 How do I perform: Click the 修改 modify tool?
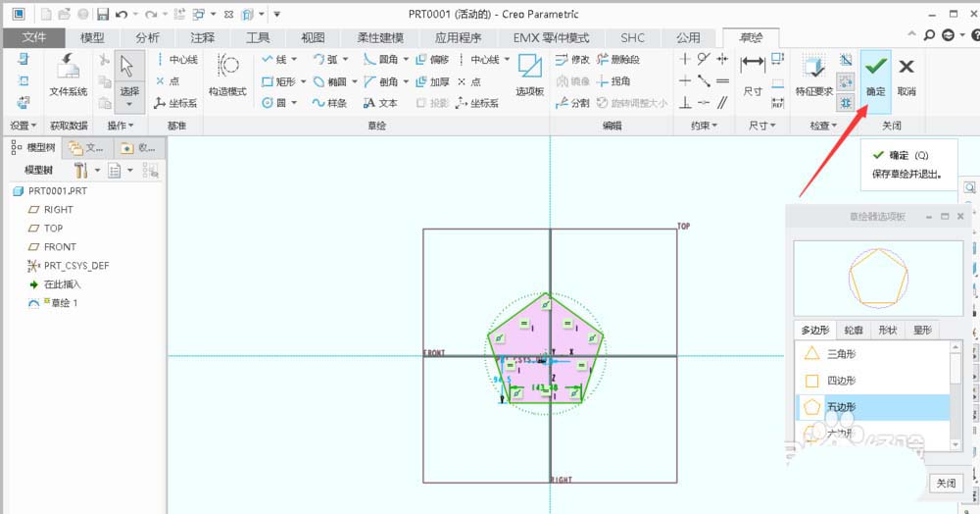tap(572, 60)
